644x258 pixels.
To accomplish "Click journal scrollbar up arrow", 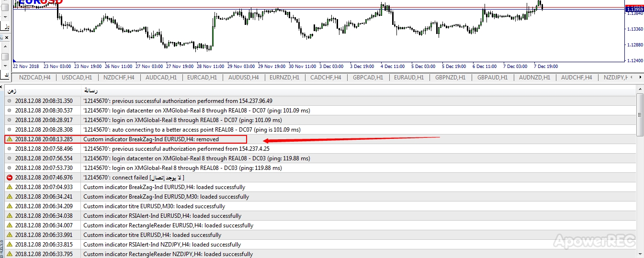I will click(x=640, y=90).
